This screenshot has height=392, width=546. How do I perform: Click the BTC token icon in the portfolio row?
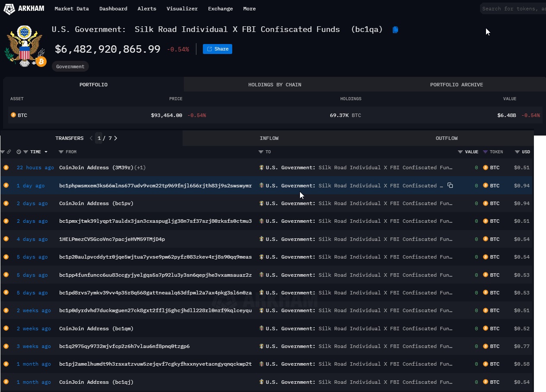(x=13, y=115)
